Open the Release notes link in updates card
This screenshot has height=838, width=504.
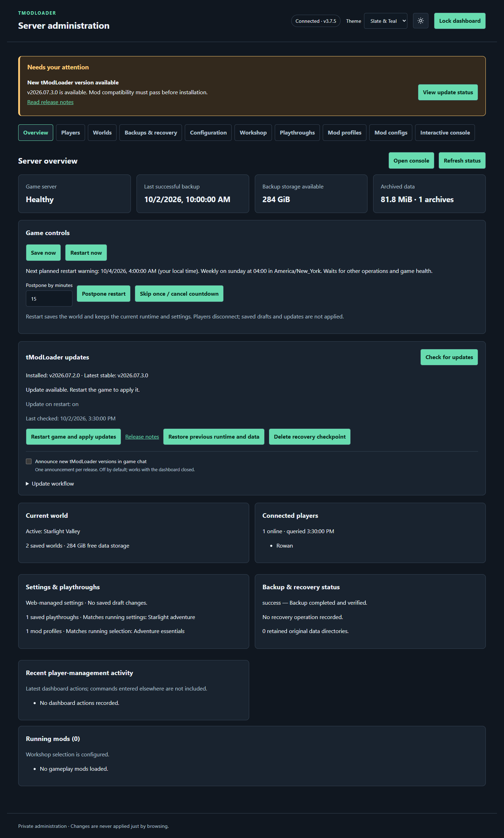142,437
